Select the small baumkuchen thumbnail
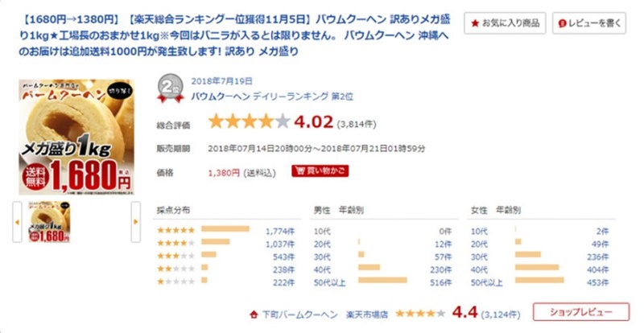This screenshot has width=644, height=333. (49, 222)
